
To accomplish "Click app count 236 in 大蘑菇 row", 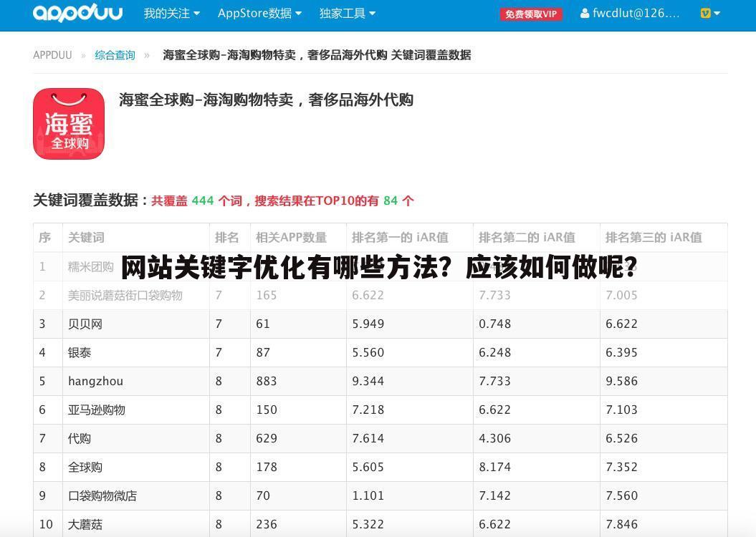I will click(267, 525).
